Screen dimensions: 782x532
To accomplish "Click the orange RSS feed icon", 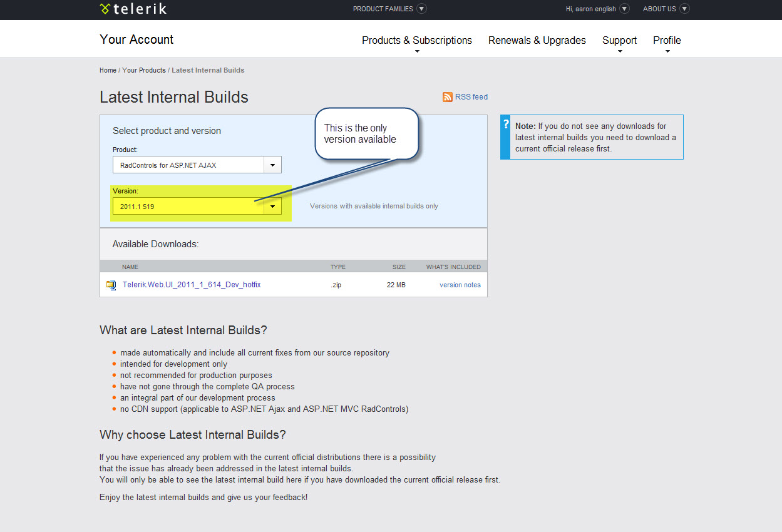I will pos(448,97).
